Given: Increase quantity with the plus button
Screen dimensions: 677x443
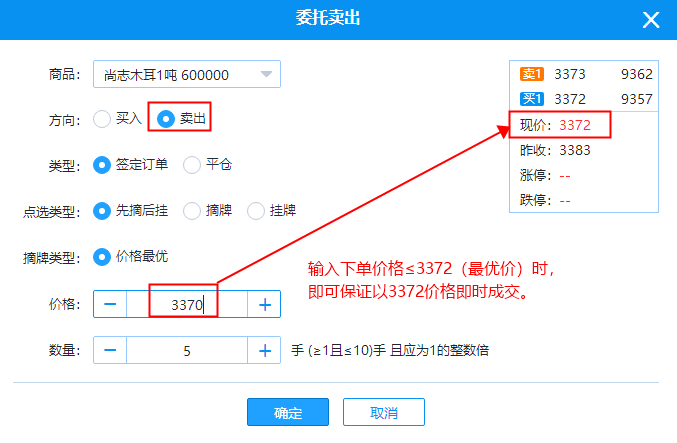Looking at the screenshot, I should (264, 350).
